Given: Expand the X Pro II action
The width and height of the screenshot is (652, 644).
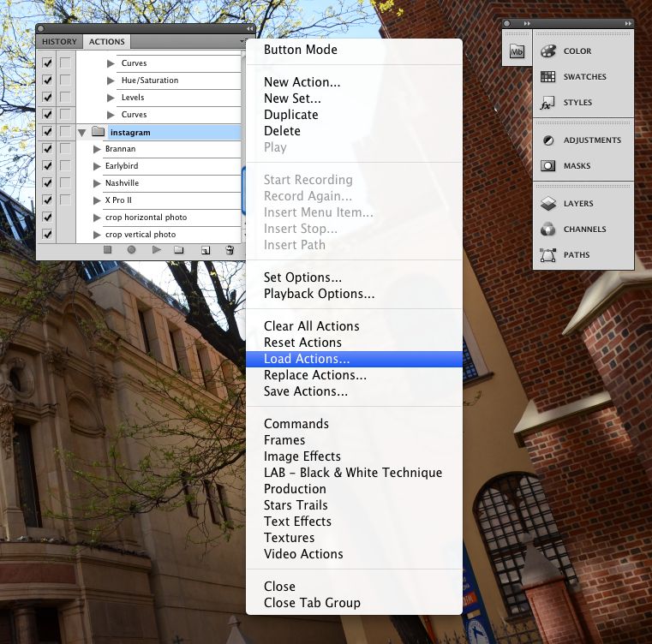Looking at the screenshot, I should point(97,200).
